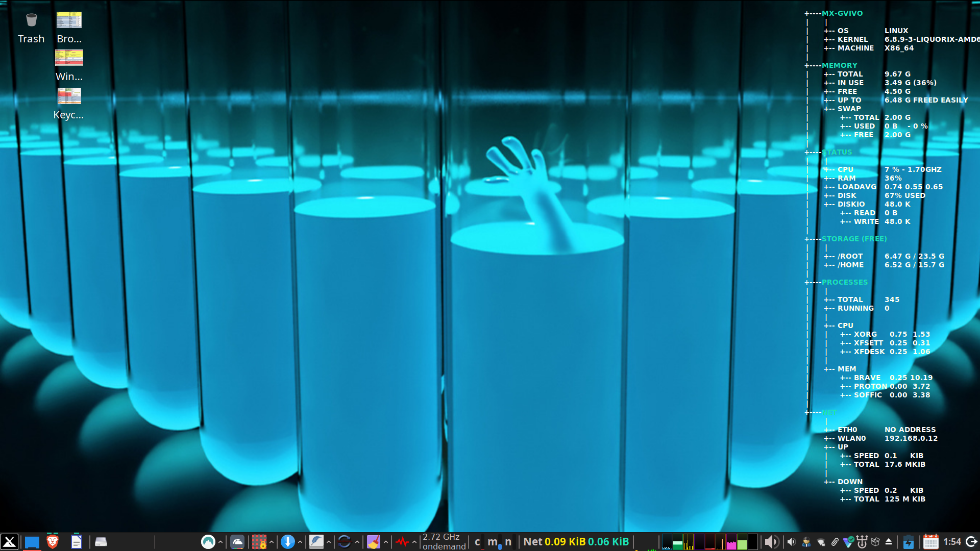Screen dimensions: 980x551
Task: Open the disk drive launcher icon
Action: (101, 542)
